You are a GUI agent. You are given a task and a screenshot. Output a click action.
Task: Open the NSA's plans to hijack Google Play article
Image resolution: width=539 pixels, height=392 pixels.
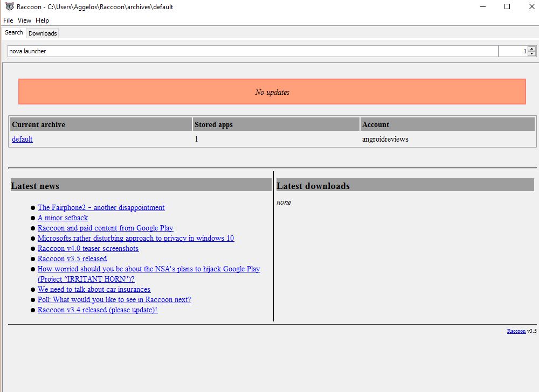tap(149, 274)
